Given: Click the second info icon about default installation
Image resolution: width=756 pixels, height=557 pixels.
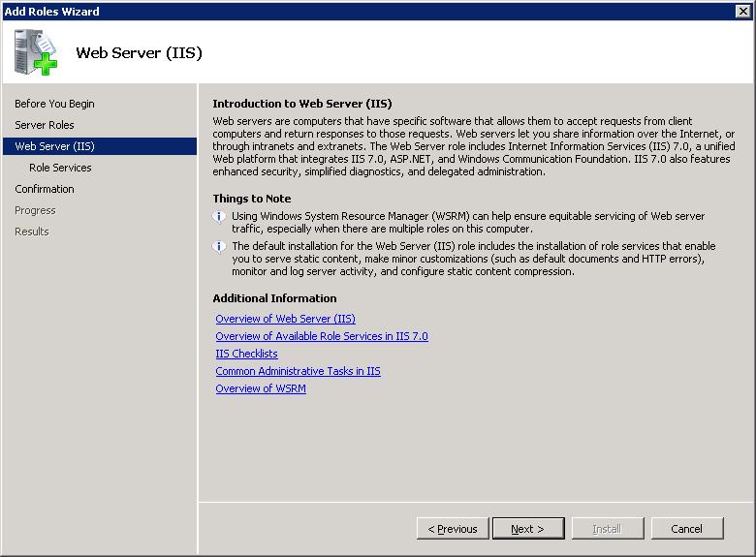Looking at the screenshot, I should [x=219, y=246].
